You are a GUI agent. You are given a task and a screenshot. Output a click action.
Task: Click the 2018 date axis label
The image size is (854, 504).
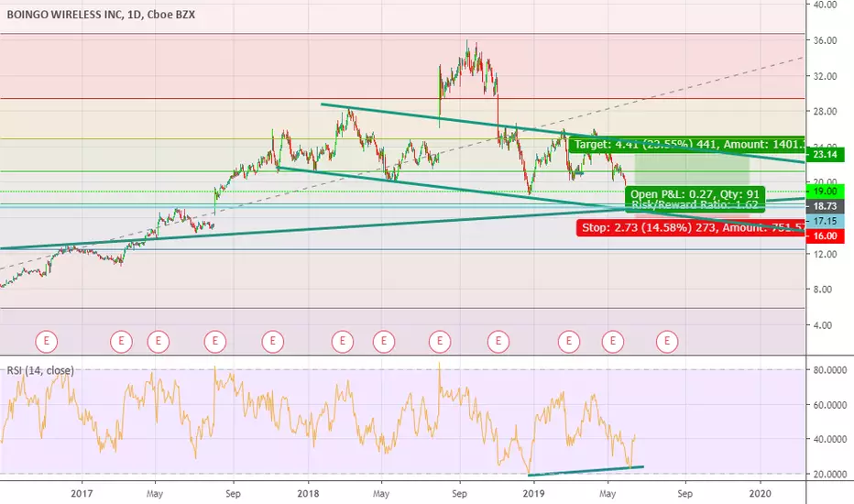(308, 494)
